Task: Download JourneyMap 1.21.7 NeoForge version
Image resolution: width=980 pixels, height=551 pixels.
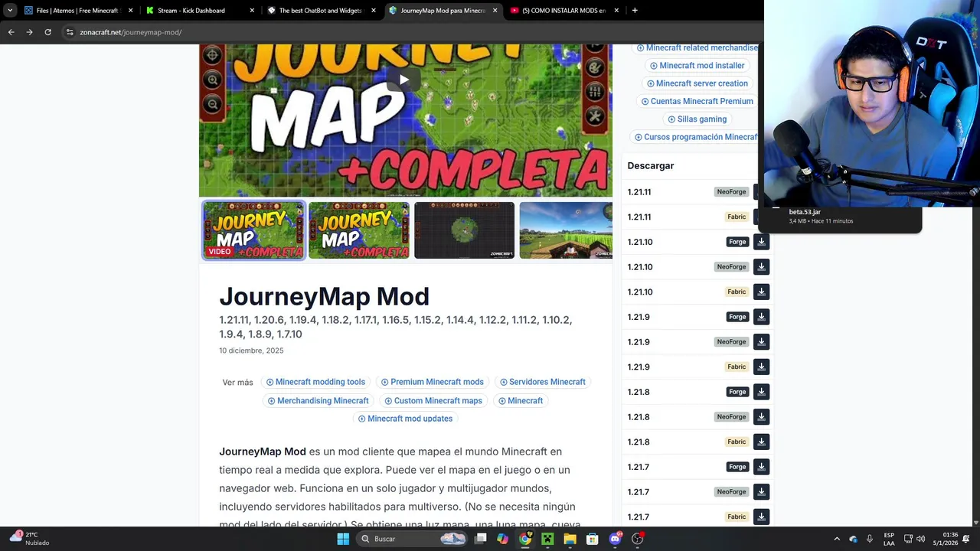Action: point(761,492)
